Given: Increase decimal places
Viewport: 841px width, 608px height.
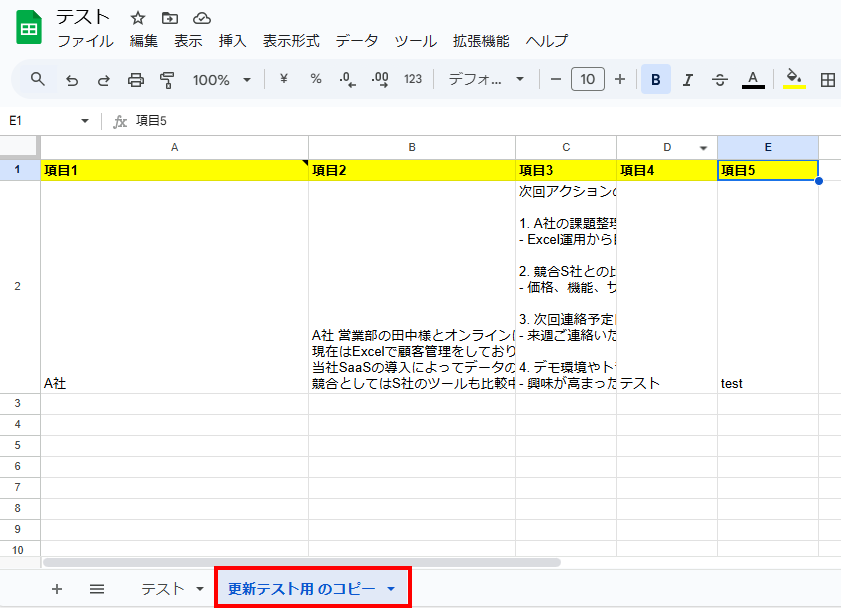Looking at the screenshot, I should (x=380, y=80).
